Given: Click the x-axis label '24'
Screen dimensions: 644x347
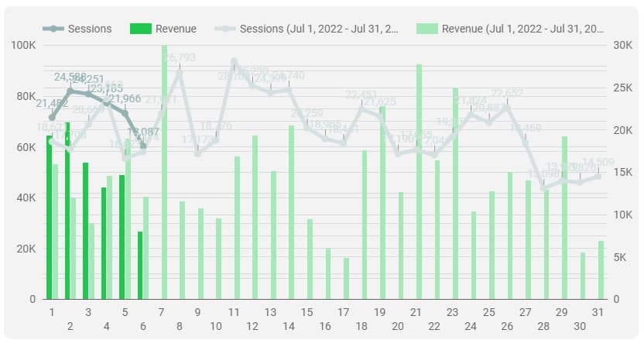Looking at the screenshot, I should tap(471, 326).
